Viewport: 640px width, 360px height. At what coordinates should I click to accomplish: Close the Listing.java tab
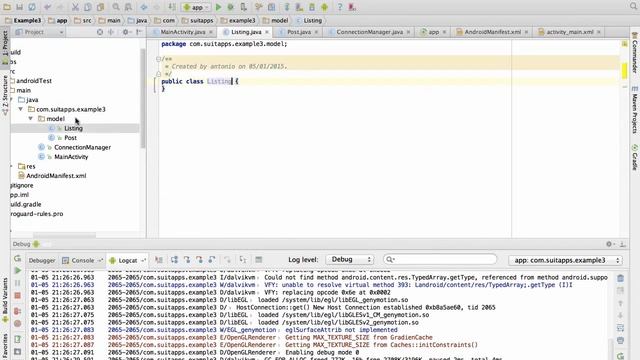point(267,32)
